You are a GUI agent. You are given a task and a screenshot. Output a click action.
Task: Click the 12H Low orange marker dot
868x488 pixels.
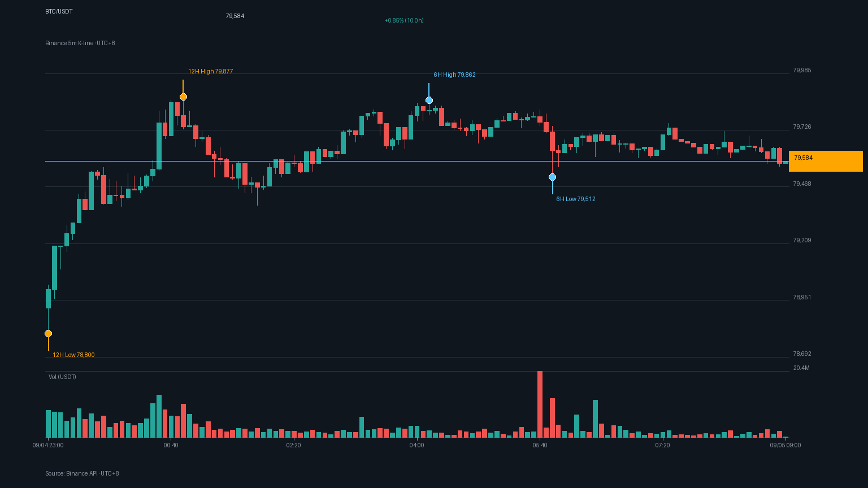[x=48, y=333]
